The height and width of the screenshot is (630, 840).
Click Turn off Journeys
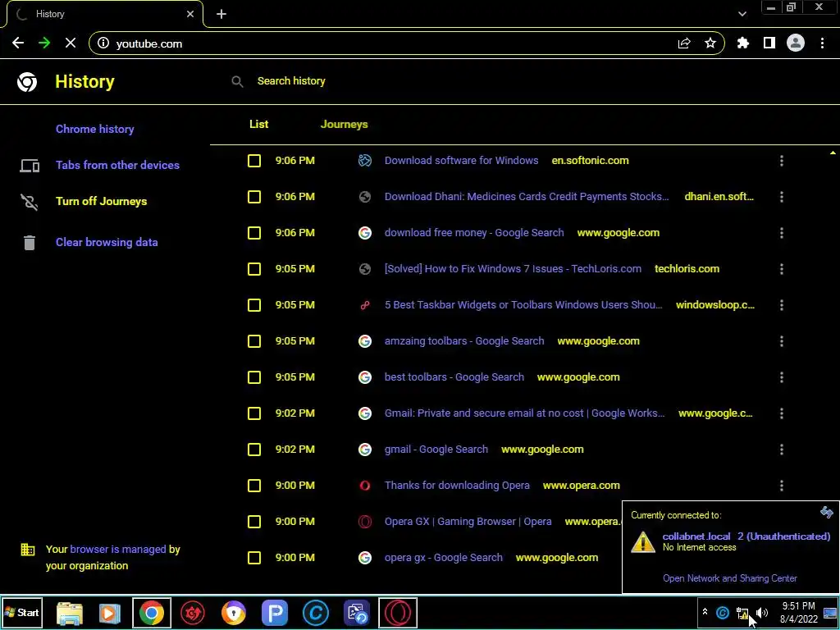coord(101,202)
